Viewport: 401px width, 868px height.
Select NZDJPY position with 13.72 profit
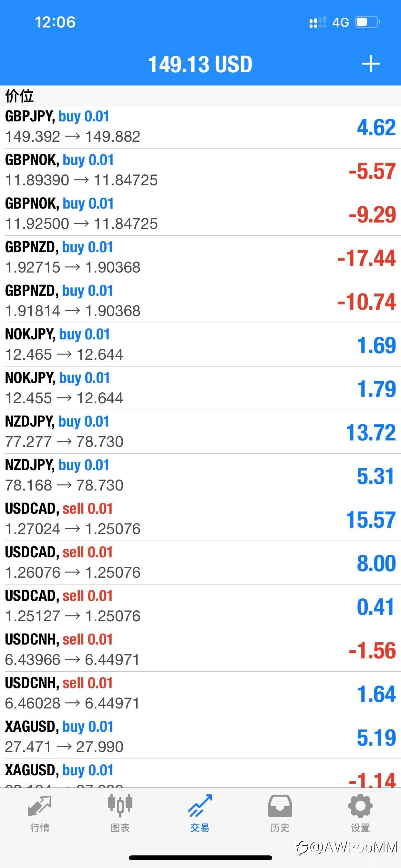click(x=200, y=432)
